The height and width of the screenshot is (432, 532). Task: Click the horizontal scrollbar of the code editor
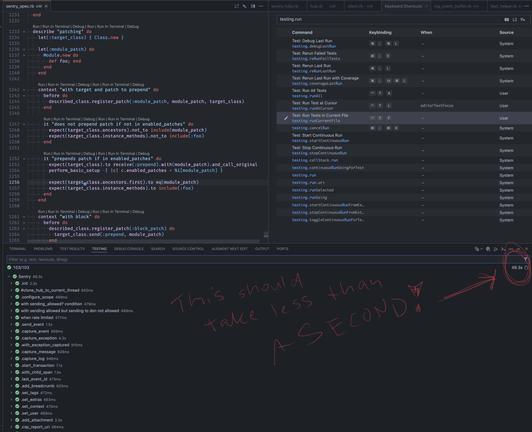click(143, 241)
